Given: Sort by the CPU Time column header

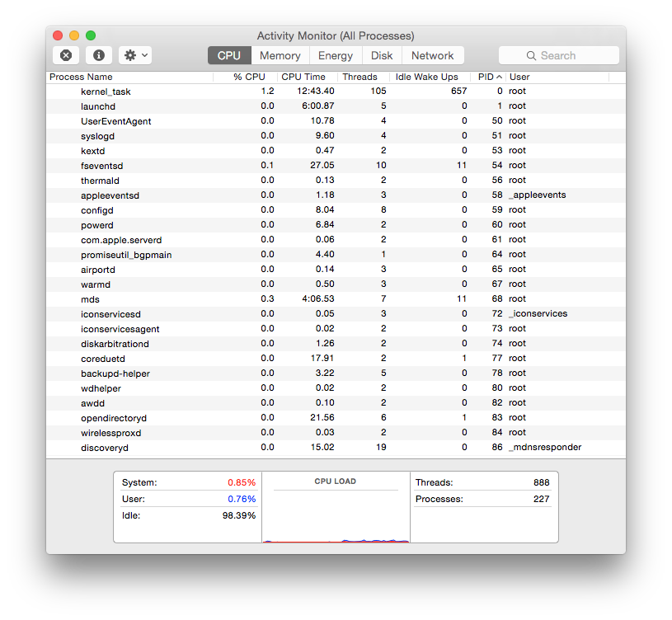Looking at the screenshot, I should coord(303,77).
